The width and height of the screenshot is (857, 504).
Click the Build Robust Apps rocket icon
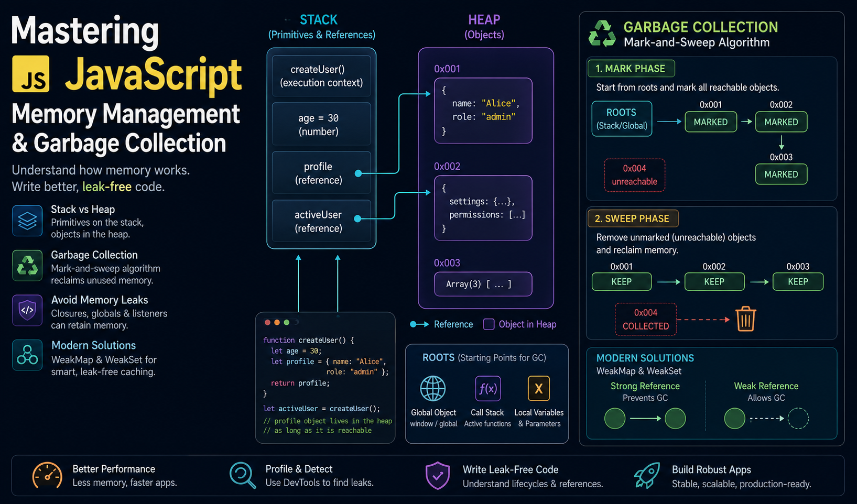(647, 476)
